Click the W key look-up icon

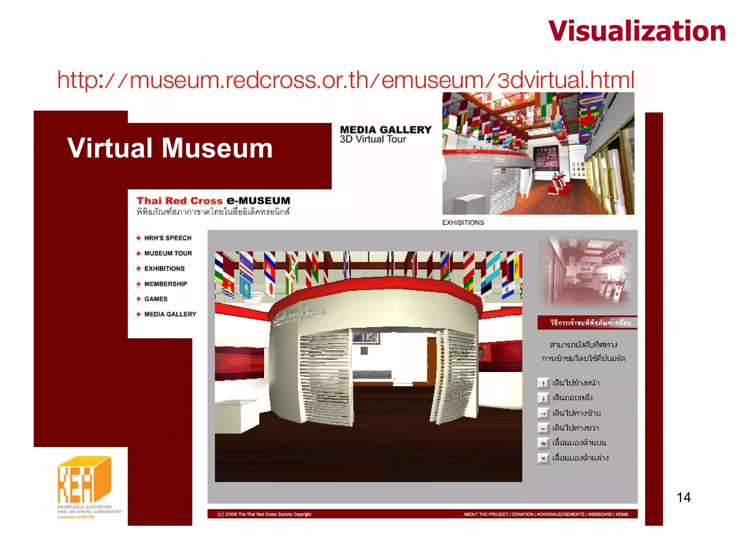(x=543, y=443)
